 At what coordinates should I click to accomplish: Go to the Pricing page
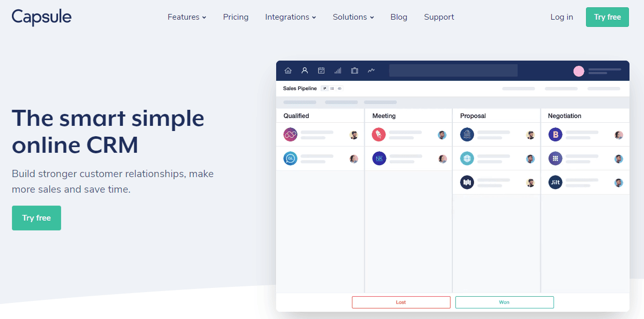click(x=236, y=17)
